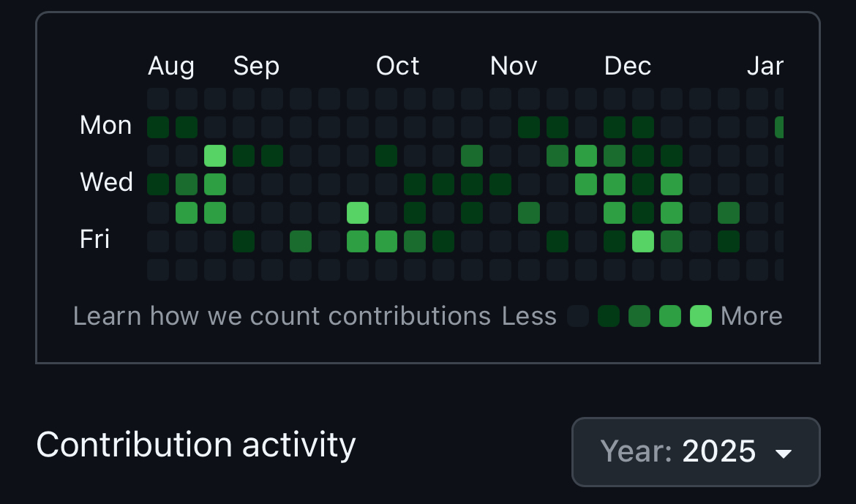Click the caret arrow beside 2025
Image resolution: width=856 pixels, height=504 pixels.
point(784,454)
